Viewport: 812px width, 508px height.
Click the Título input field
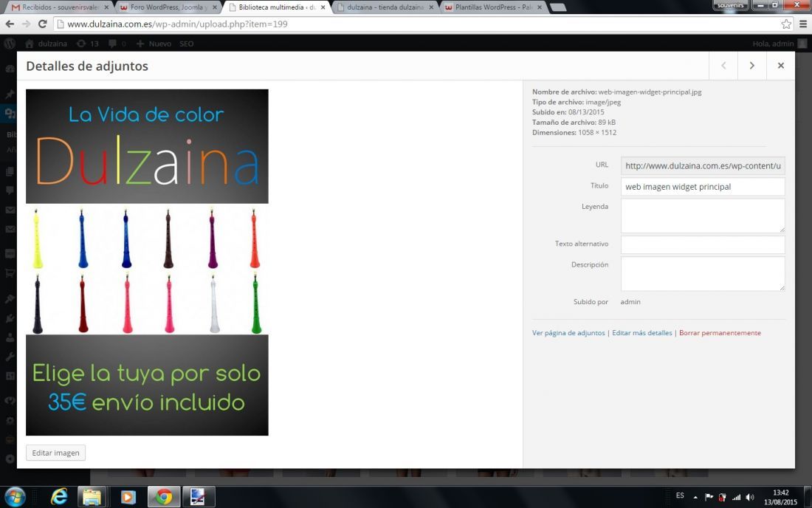pos(703,186)
